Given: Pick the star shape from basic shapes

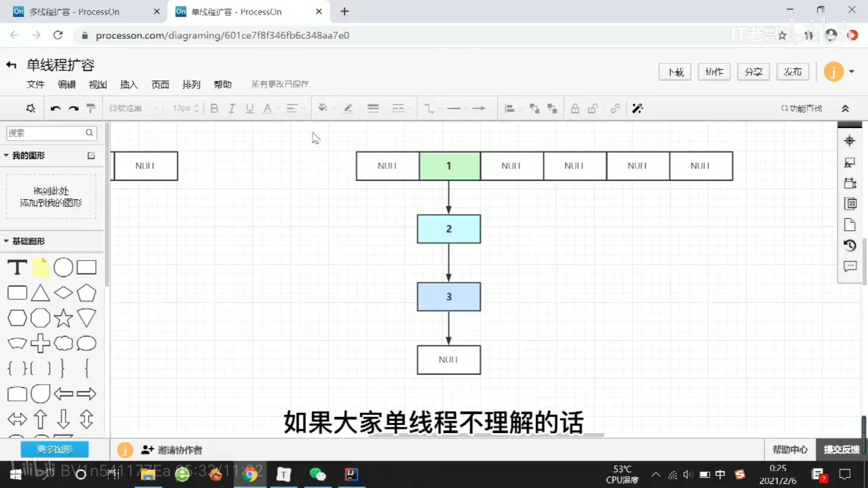Looking at the screenshot, I should pyautogui.click(x=63, y=318).
